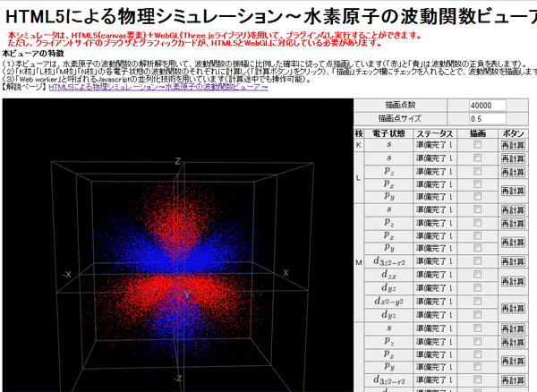This screenshot has height=392, width=537.
Task: Check the M shell dx2-y2 drawing box
Action: tap(477, 302)
